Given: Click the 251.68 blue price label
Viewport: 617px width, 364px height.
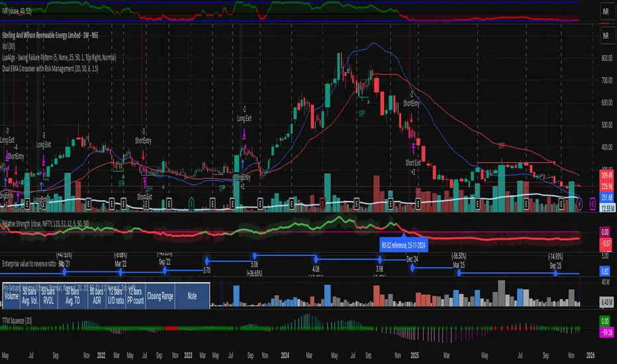Looking at the screenshot, I should (606, 197).
